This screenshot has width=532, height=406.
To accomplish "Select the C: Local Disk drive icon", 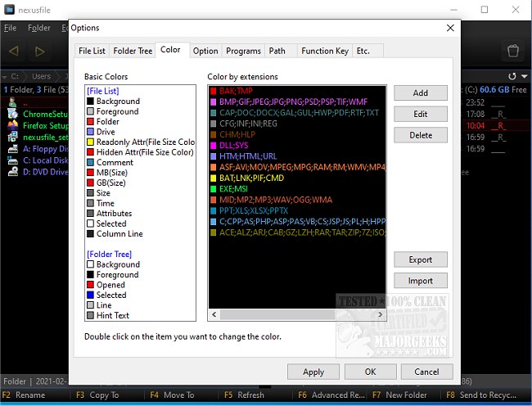I will coord(12,160).
